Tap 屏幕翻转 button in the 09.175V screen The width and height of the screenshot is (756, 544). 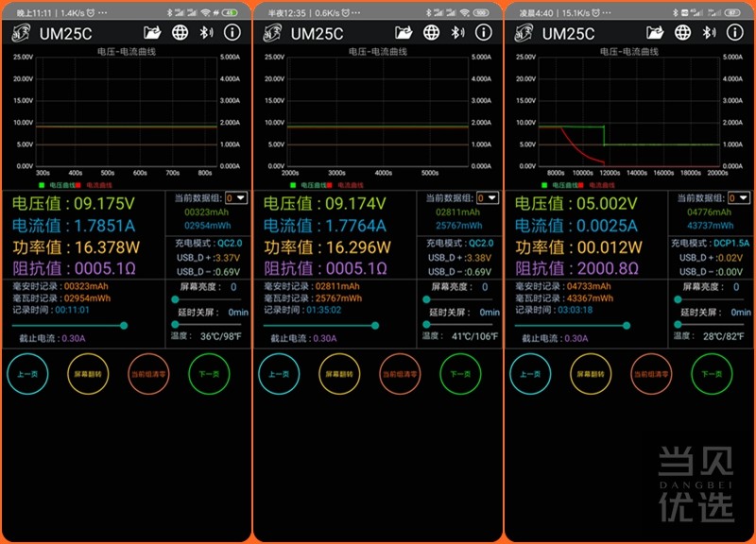pos(88,374)
